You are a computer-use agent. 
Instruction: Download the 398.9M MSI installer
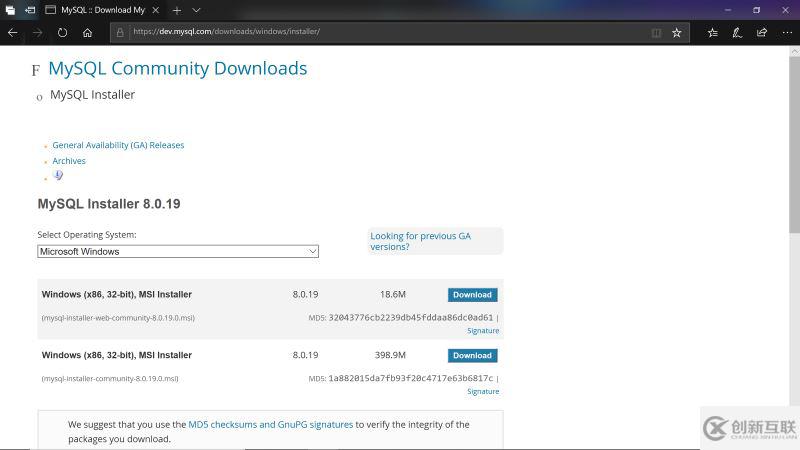472,356
